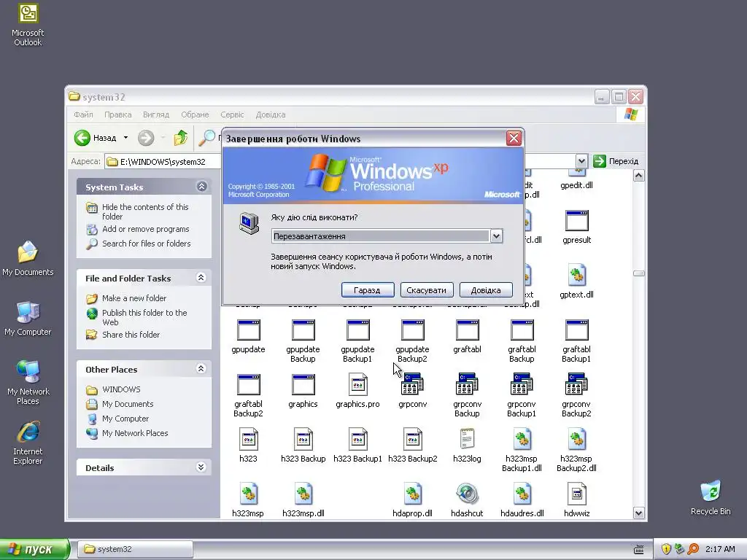Collapse the System Tasks panel
Screen dimensions: 747x560
pos(201,187)
